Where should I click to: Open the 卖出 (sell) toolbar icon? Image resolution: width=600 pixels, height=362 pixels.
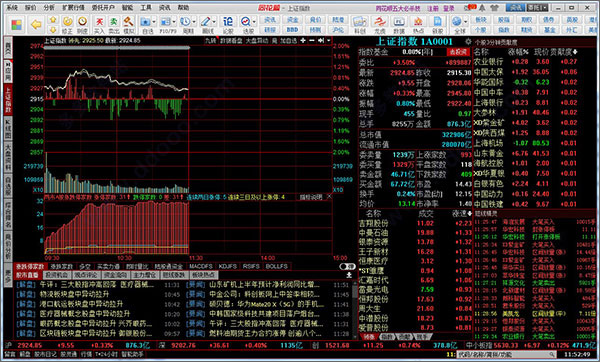114,25
